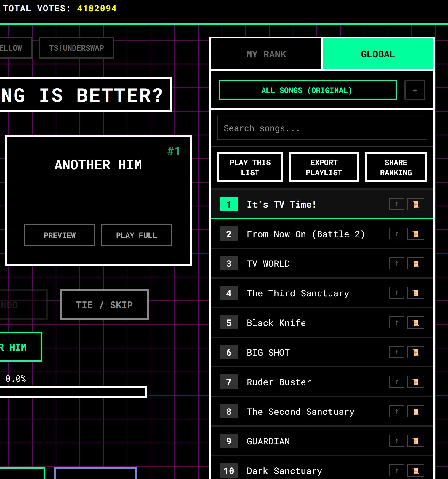The image size is (448, 479).
Task: Click up-arrow icon for The Third Sanctuary
Action: click(396, 293)
